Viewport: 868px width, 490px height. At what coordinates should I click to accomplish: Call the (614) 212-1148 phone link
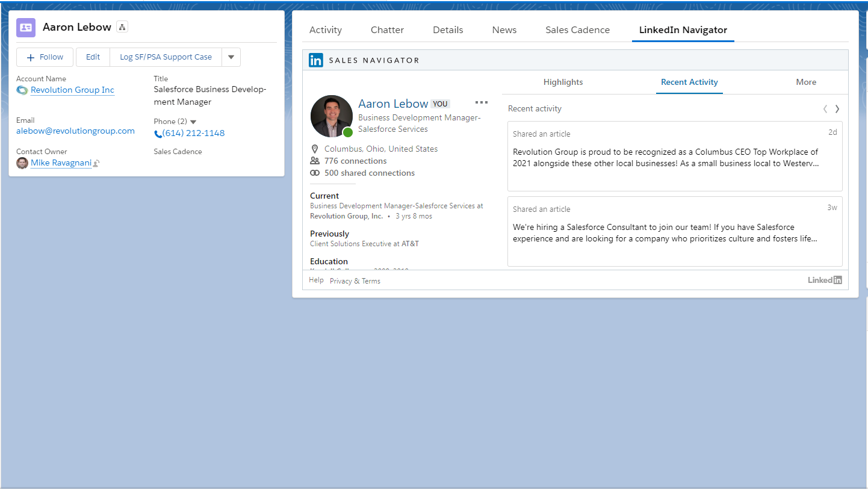click(x=193, y=134)
